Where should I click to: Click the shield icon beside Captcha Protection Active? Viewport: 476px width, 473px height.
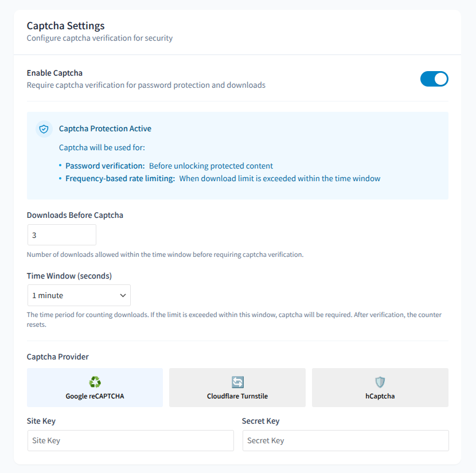(44, 129)
